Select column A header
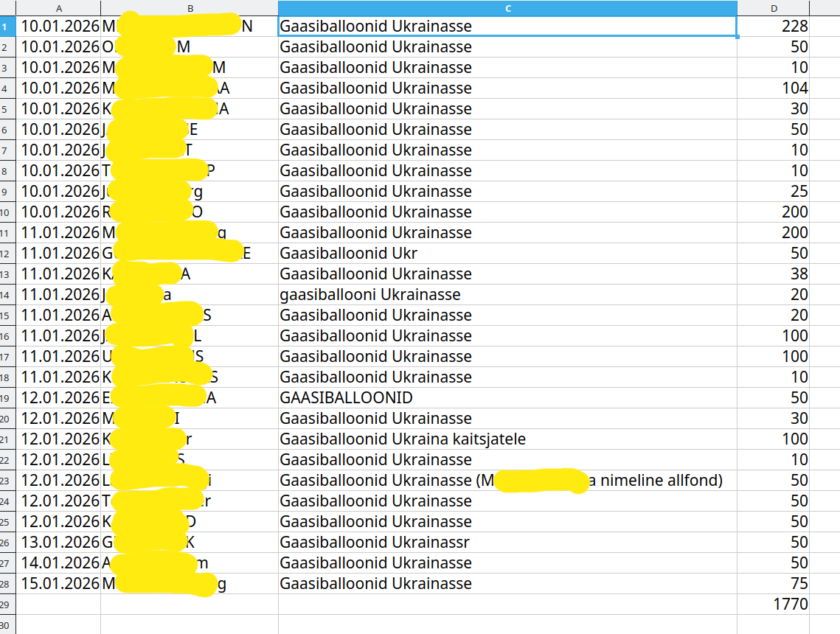 click(x=58, y=8)
